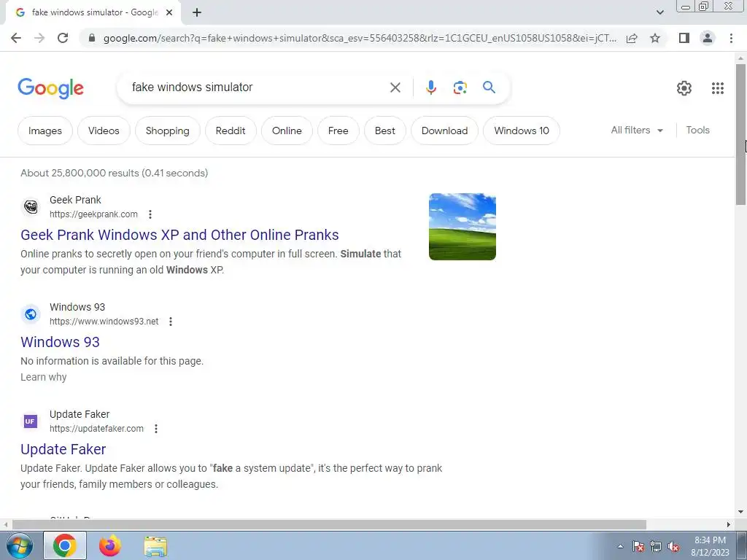Open the Google apps grid icon
The height and width of the screenshot is (560, 747).
[718, 88]
